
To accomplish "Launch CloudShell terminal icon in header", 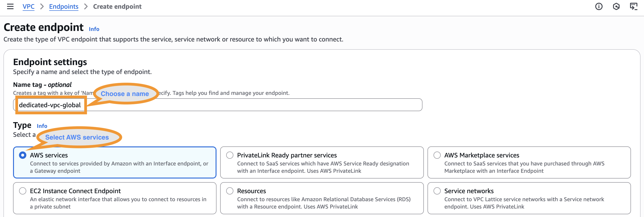I will pyautogui.click(x=633, y=6).
